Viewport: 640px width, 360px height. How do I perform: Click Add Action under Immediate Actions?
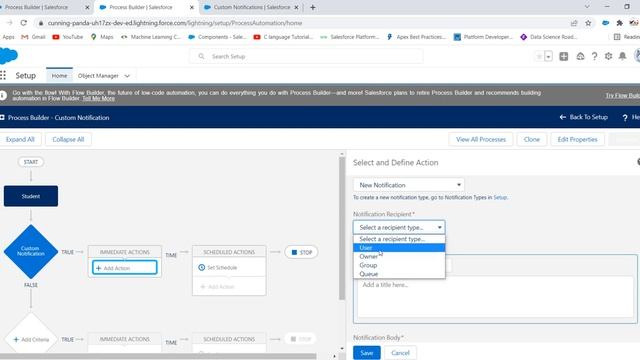coord(124,268)
